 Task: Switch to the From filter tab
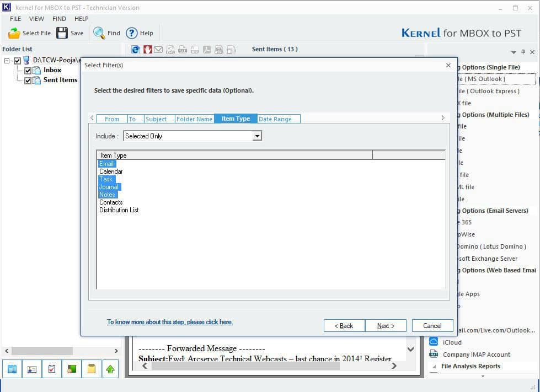pyautogui.click(x=112, y=119)
